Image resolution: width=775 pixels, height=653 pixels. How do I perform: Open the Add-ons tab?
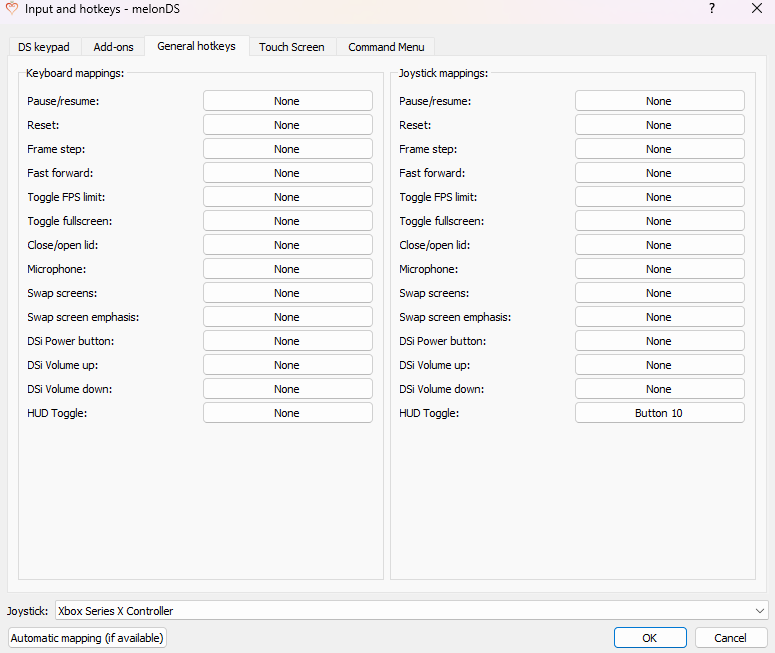113,47
